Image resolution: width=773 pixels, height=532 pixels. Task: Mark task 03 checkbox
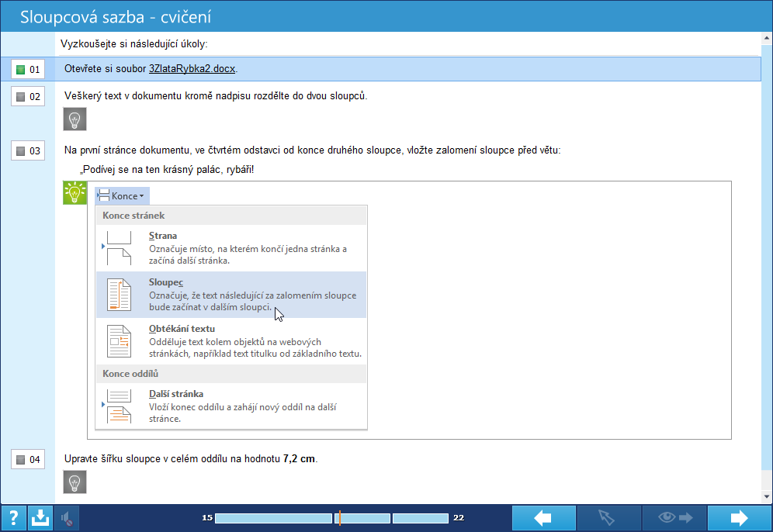[x=28, y=150]
